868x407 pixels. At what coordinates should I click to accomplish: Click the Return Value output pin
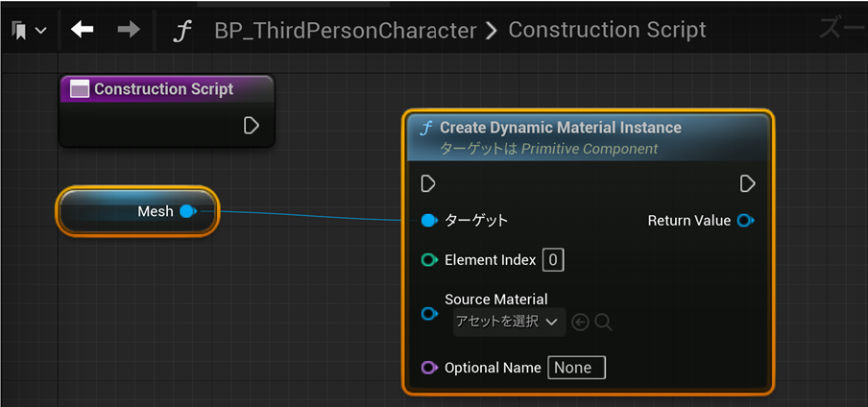[x=746, y=221]
